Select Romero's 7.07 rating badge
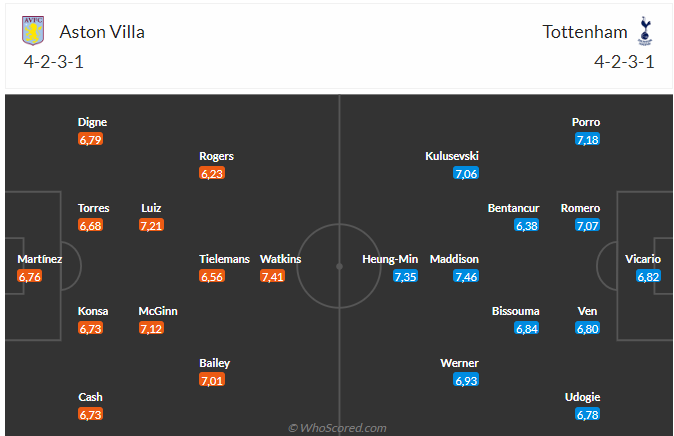 tap(587, 226)
